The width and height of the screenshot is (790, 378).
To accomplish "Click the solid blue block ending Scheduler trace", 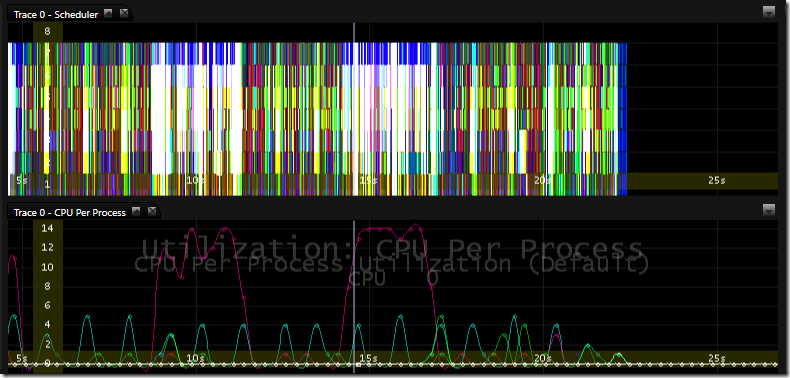I will point(622,119).
